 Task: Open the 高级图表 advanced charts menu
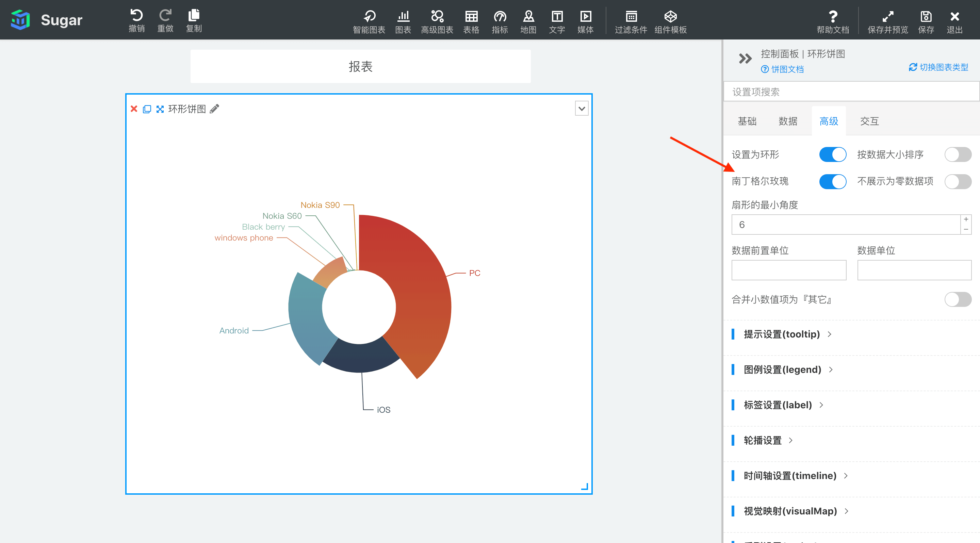[x=437, y=22]
